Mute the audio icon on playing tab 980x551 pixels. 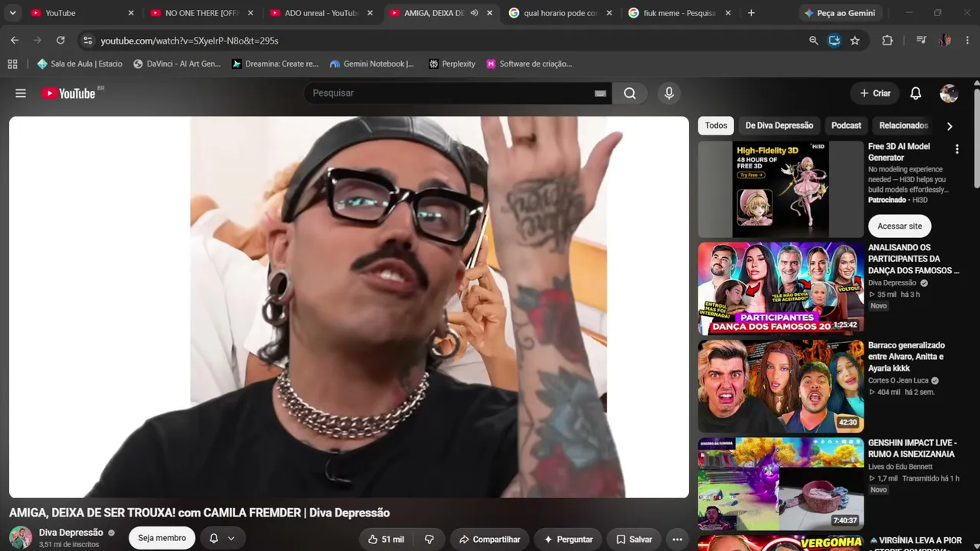click(x=474, y=13)
